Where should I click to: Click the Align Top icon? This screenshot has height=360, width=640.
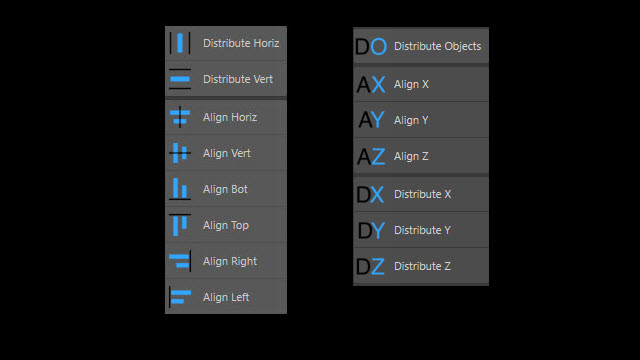coord(180,225)
